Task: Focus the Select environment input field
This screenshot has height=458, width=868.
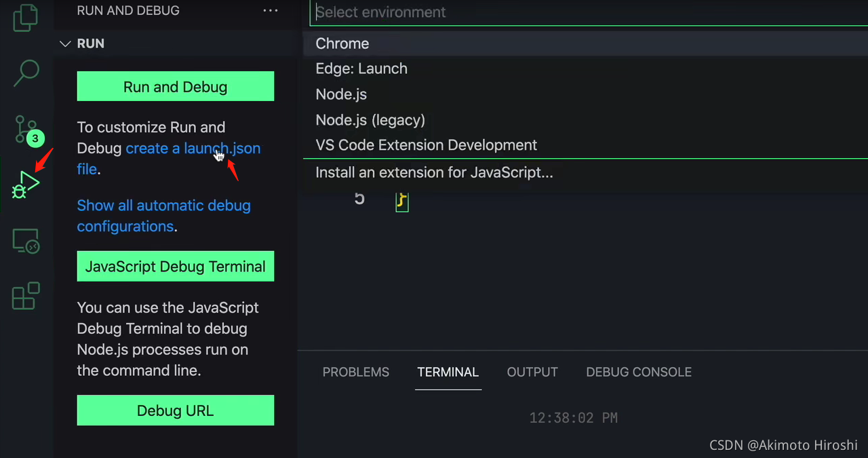Action: tap(589, 12)
